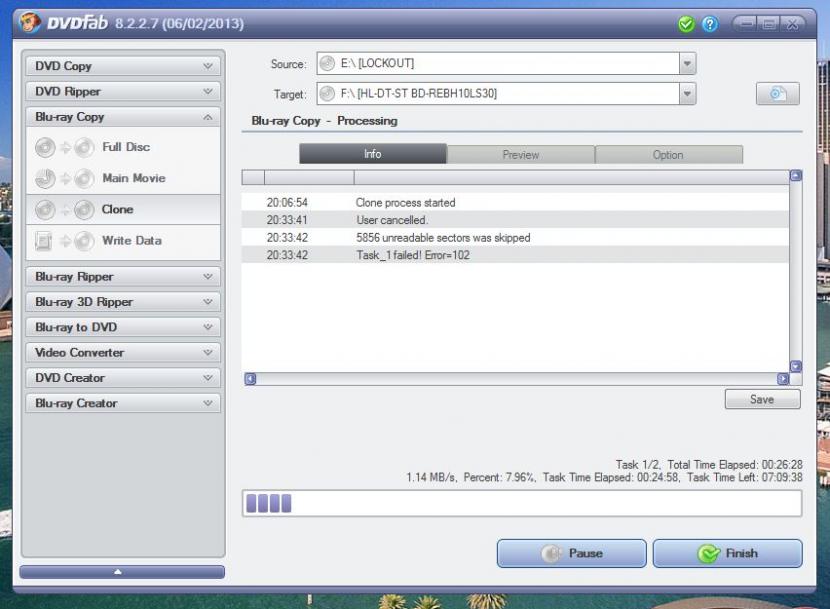Expand the Blu-ray to DVD section
This screenshot has width=830, height=609.
click(x=123, y=327)
